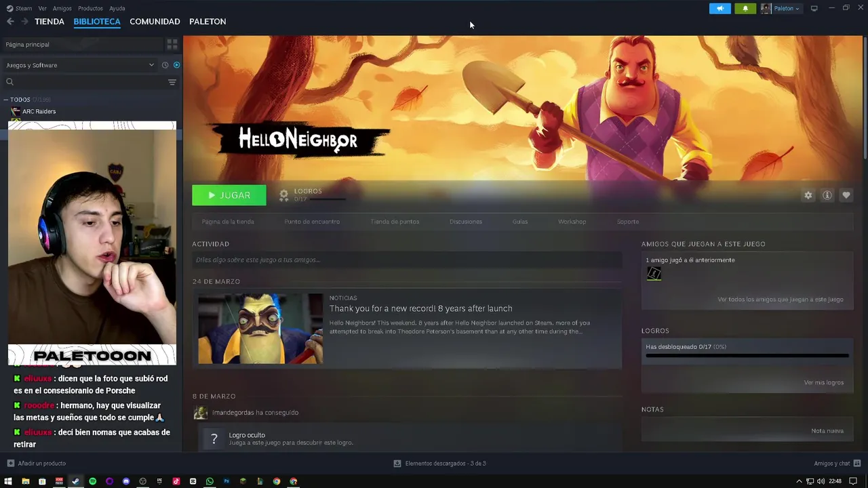The width and height of the screenshot is (868, 488).
Task: Click Nota nueva button
Action: coord(827,431)
